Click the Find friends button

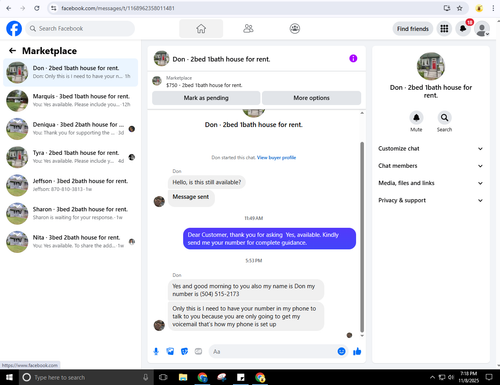pos(413,29)
